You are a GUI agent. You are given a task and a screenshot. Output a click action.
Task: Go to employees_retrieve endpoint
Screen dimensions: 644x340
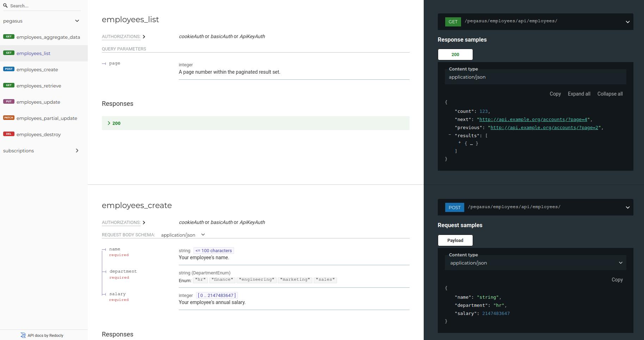(39, 86)
